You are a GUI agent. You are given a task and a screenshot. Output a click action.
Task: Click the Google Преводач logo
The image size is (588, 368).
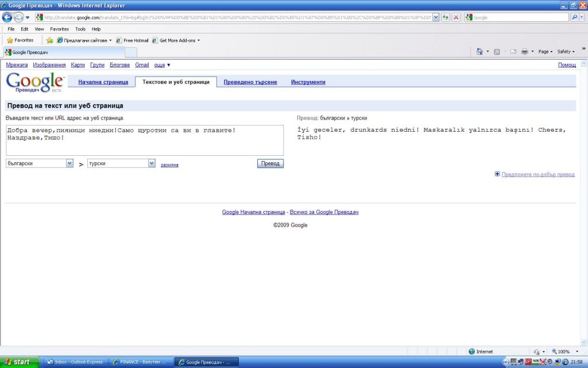click(35, 82)
